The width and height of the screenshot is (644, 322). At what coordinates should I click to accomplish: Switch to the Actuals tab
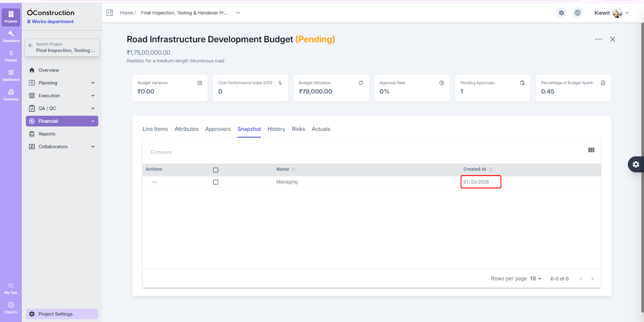pos(321,129)
